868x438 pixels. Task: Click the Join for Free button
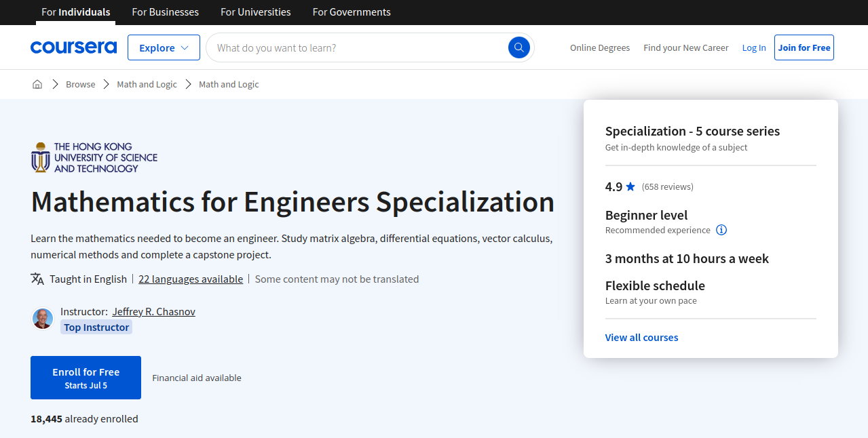[804, 47]
